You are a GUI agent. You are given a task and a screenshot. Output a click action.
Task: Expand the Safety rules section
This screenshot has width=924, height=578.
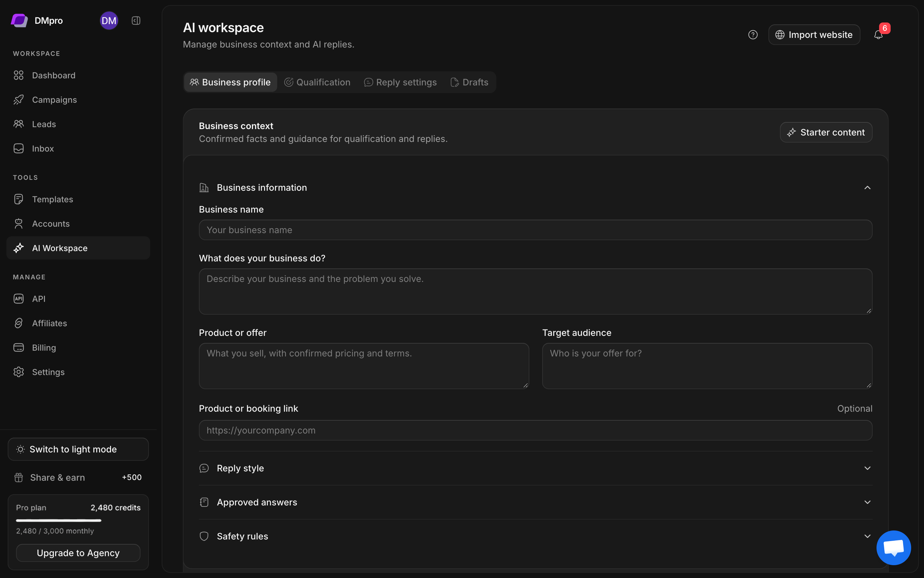point(535,536)
